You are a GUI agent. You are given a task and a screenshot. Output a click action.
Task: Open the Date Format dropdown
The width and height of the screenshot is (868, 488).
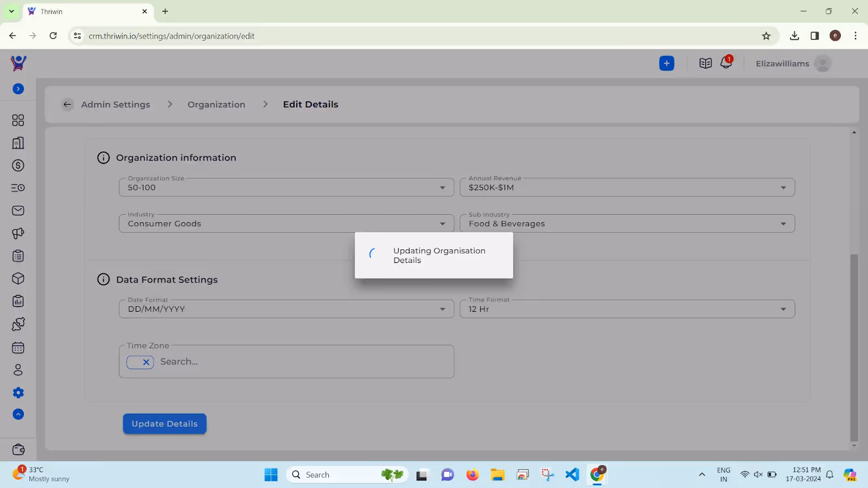[286, 309]
